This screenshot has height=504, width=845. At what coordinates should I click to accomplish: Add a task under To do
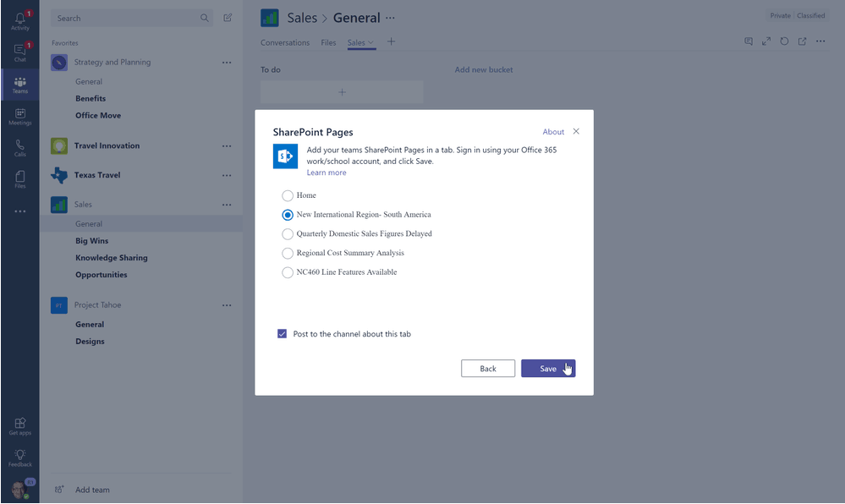342,92
